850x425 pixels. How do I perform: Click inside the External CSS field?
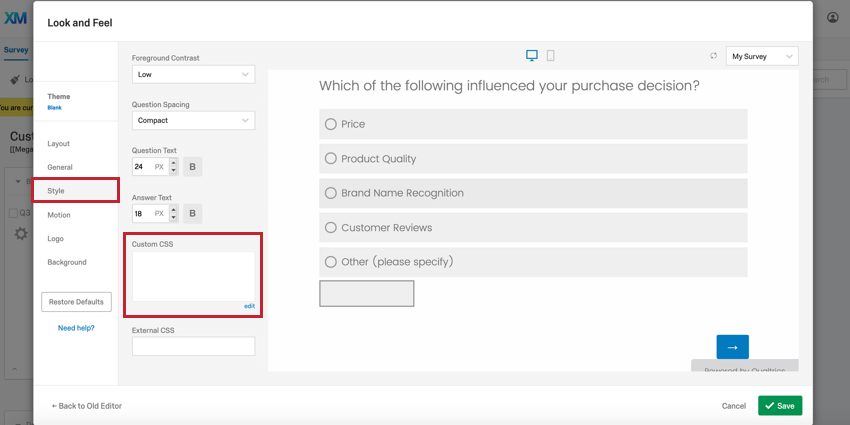[x=193, y=346]
